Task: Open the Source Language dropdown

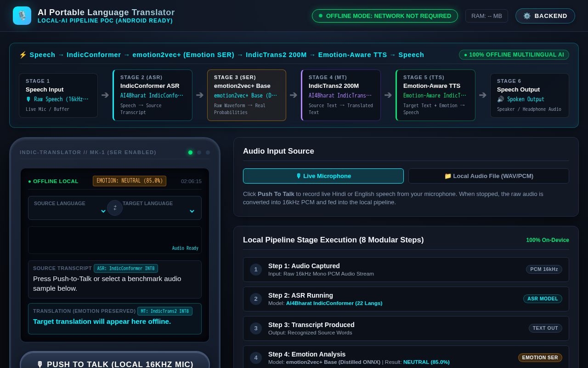Action: 70,210
